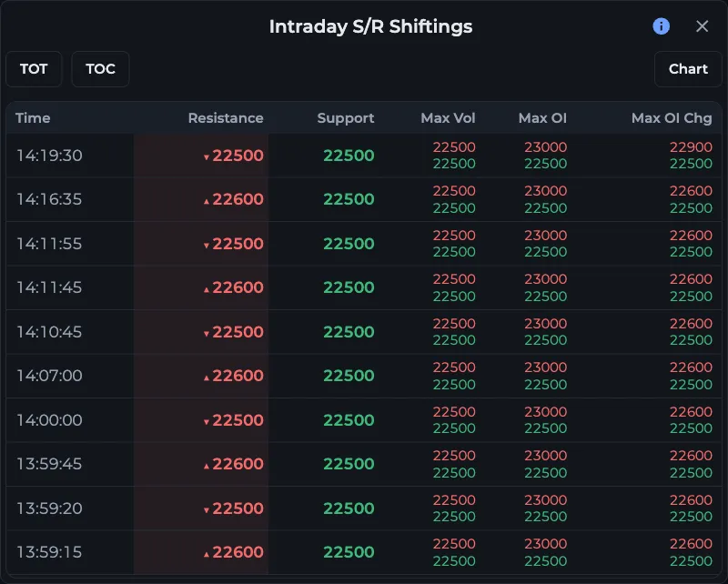Open the Chart button
The image size is (728, 584).
point(688,69)
